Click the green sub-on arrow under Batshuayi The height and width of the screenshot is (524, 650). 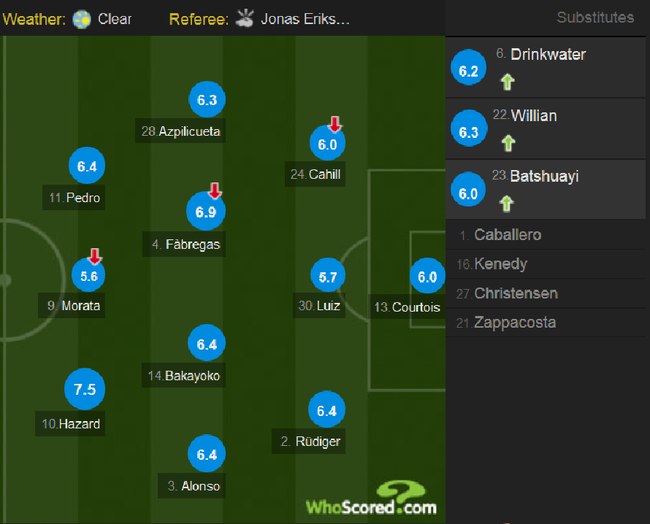(x=507, y=204)
